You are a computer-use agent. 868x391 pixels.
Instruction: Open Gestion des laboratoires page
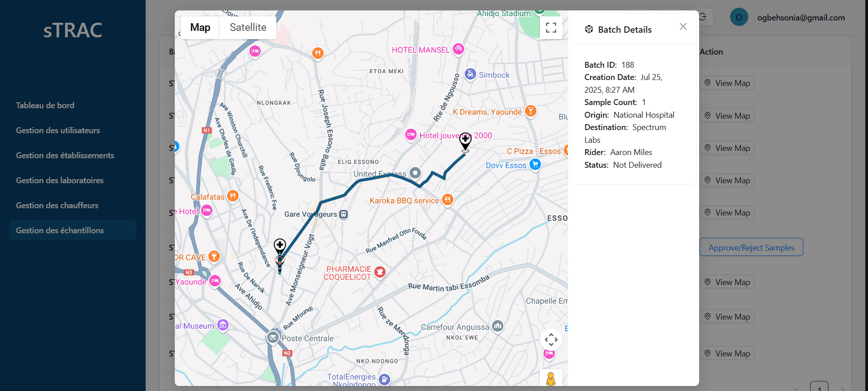[60, 180]
